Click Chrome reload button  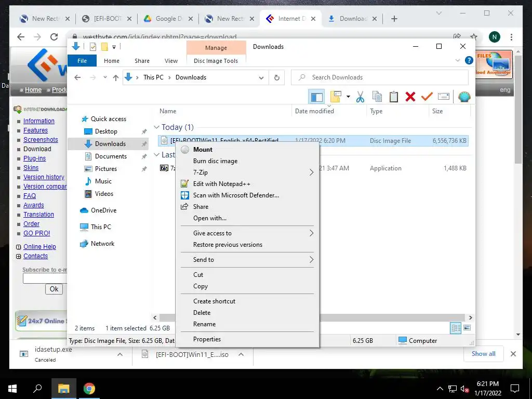[54, 37]
